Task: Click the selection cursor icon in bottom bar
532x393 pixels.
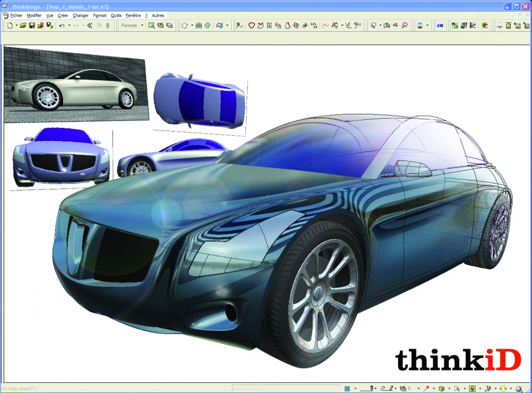Action: [x=457, y=389]
